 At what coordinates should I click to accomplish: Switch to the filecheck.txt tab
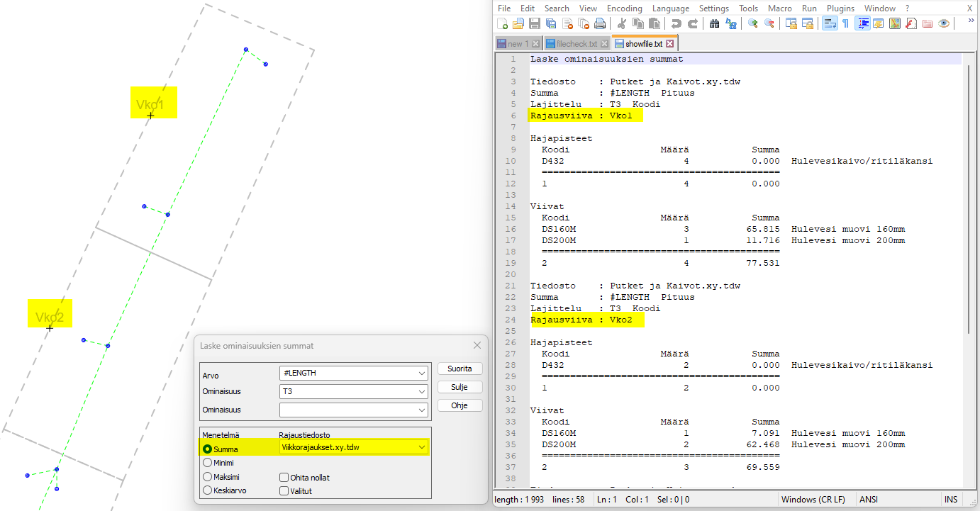[576, 44]
